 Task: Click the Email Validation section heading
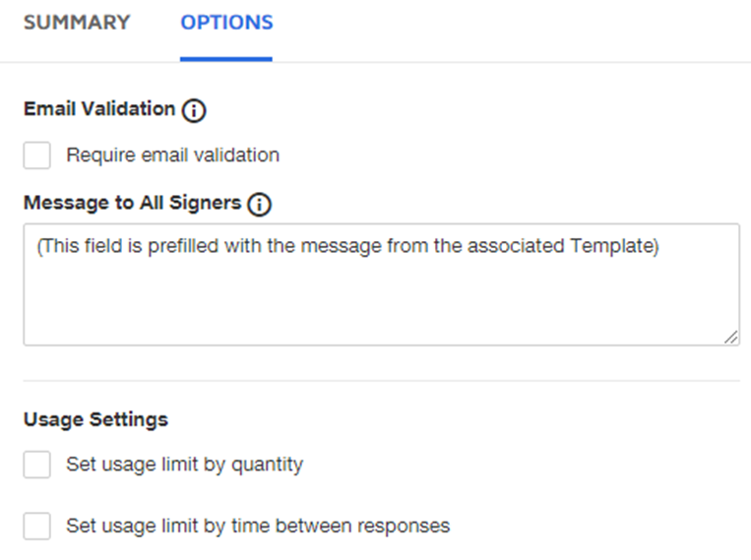[98, 109]
